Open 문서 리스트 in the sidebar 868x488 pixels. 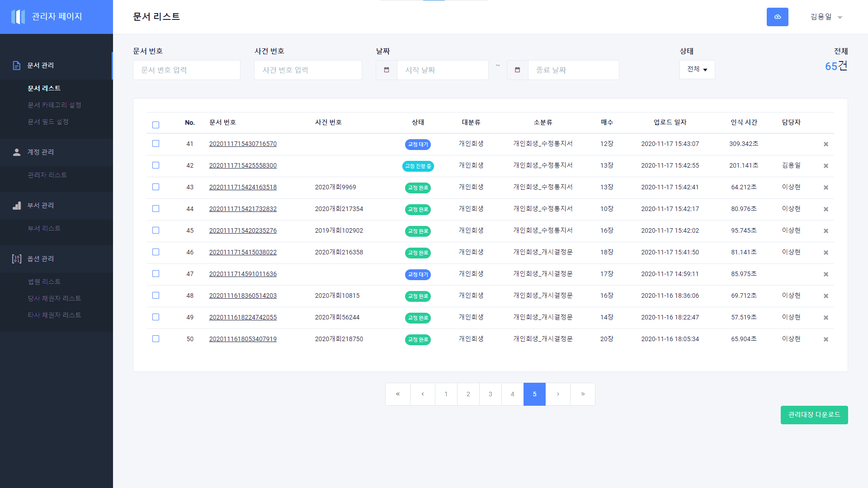coord(44,89)
